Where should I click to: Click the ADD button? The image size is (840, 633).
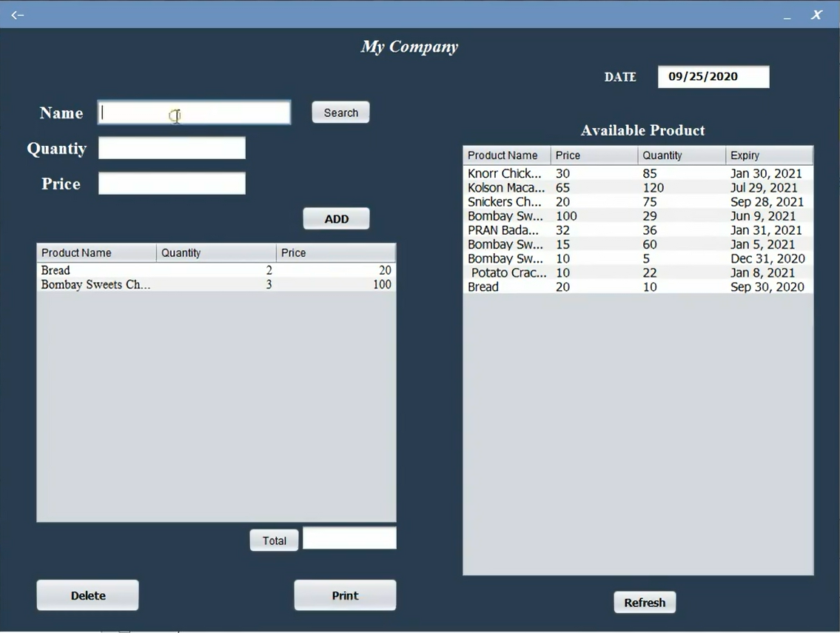point(337,218)
